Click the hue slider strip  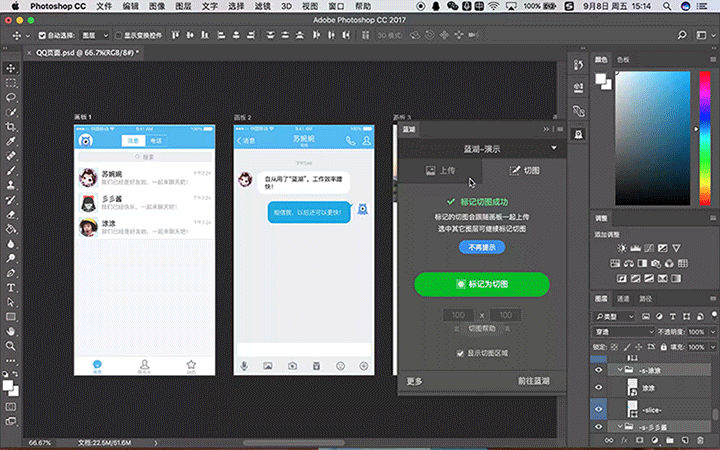click(x=705, y=138)
